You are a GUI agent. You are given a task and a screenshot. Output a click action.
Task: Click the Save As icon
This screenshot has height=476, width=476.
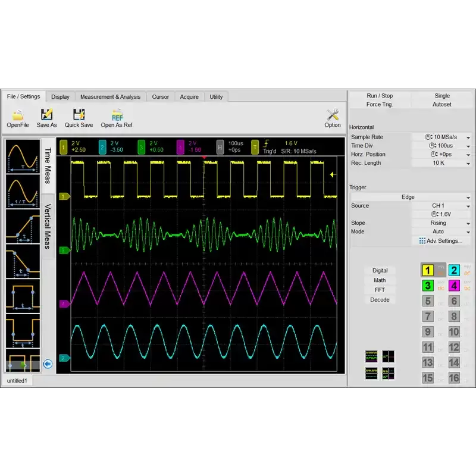point(46,115)
